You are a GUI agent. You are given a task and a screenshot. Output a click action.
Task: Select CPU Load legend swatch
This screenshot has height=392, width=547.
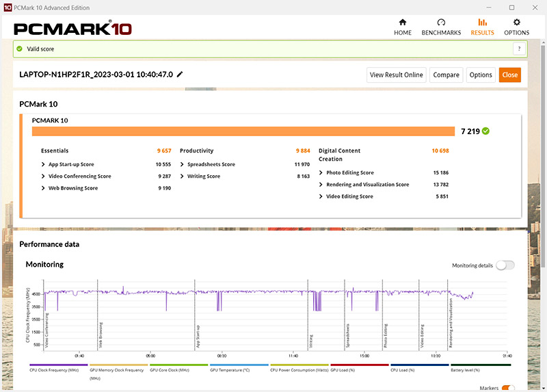(x=420, y=365)
